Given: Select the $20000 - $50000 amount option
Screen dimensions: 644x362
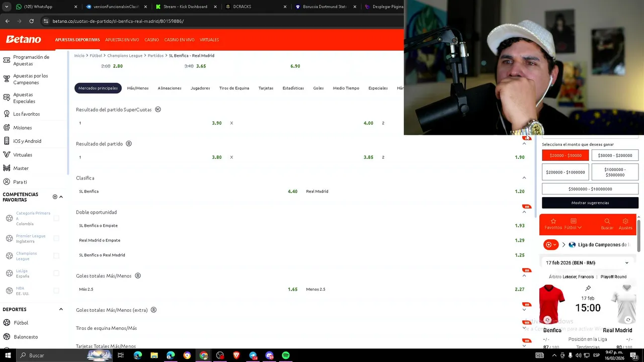Looking at the screenshot, I should (x=565, y=155).
